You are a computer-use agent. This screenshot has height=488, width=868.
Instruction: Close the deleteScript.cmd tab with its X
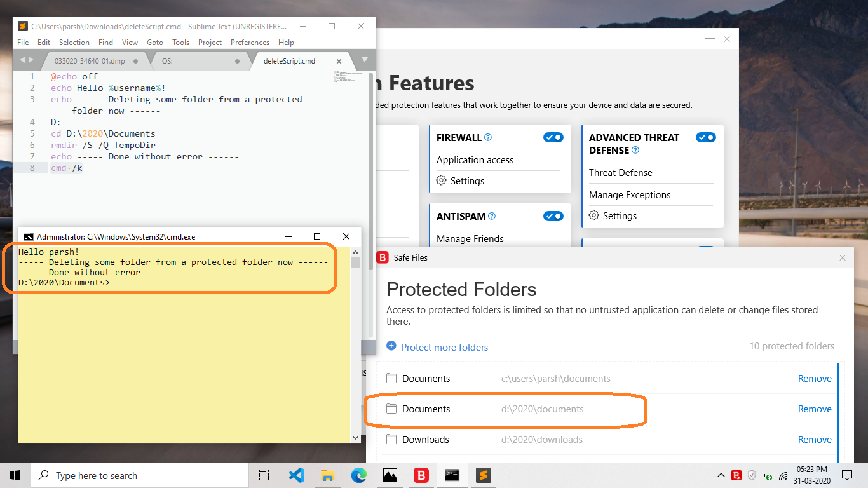pos(339,61)
